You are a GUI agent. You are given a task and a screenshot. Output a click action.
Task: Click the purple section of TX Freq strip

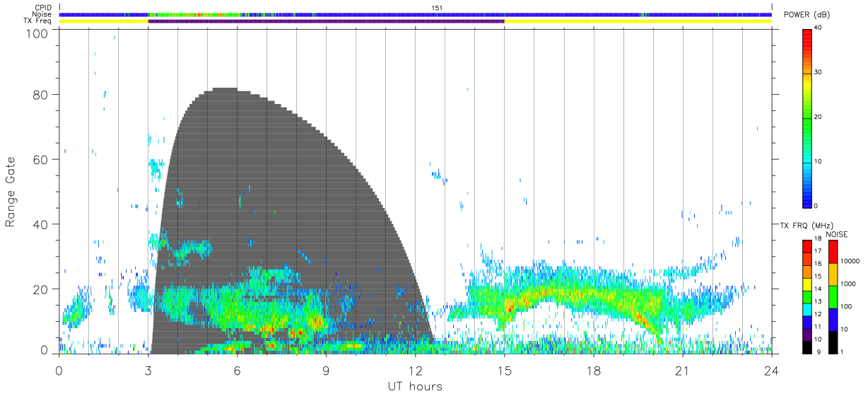pos(326,21)
